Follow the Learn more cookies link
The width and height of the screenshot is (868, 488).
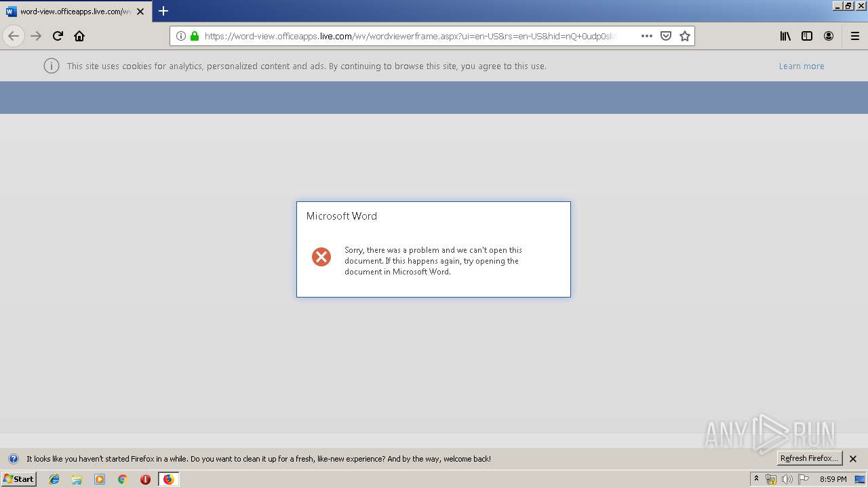802,66
